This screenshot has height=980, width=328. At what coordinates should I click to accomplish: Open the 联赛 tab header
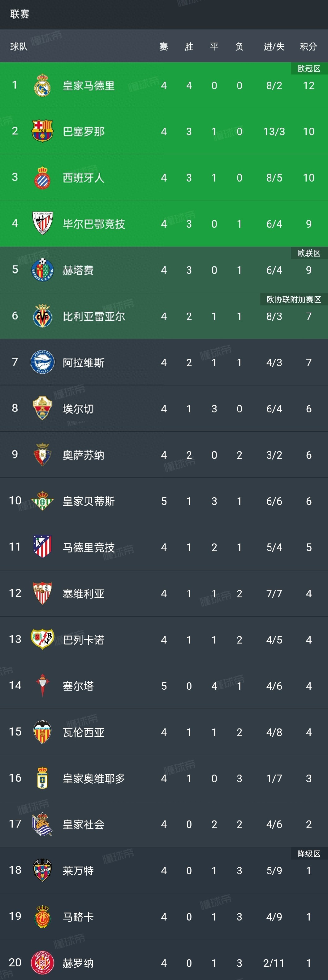[x=19, y=14]
